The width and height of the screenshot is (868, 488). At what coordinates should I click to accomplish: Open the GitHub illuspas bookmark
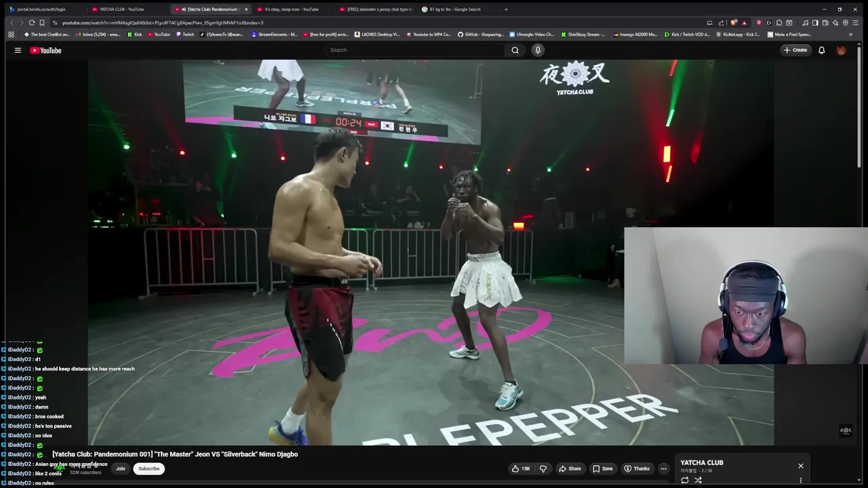(x=481, y=35)
